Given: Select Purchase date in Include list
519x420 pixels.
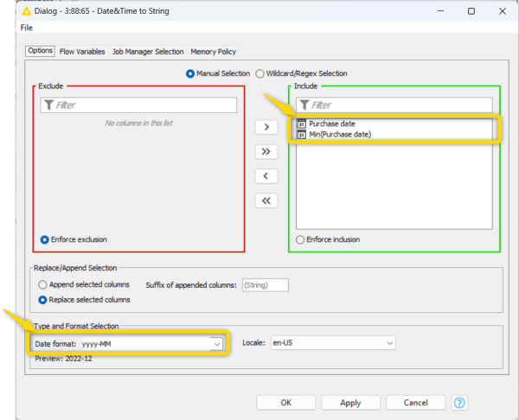Looking at the screenshot, I should pyautogui.click(x=394, y=124).
